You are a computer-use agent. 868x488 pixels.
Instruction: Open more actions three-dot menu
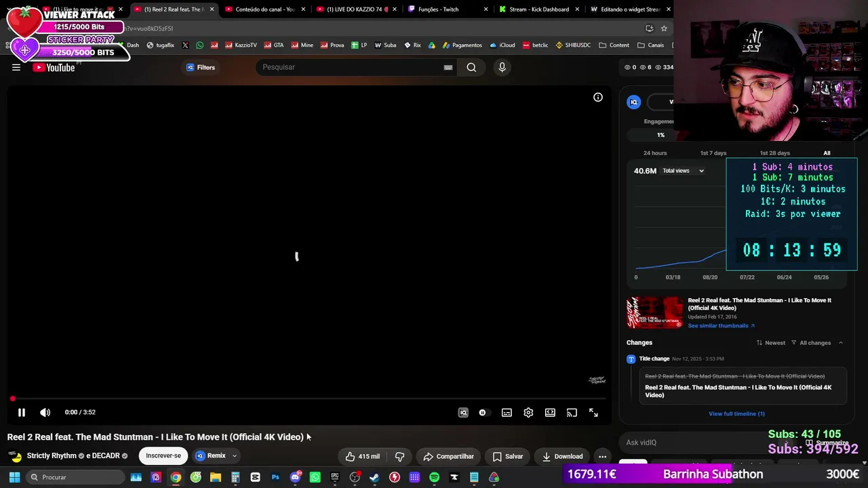602,457
